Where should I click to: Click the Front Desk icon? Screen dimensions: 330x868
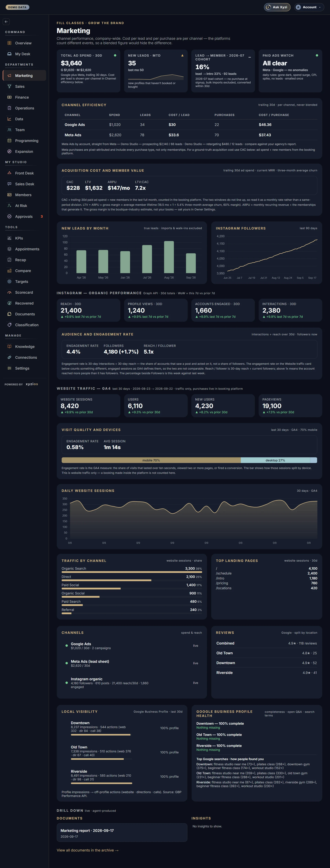[x=9, y=173]
